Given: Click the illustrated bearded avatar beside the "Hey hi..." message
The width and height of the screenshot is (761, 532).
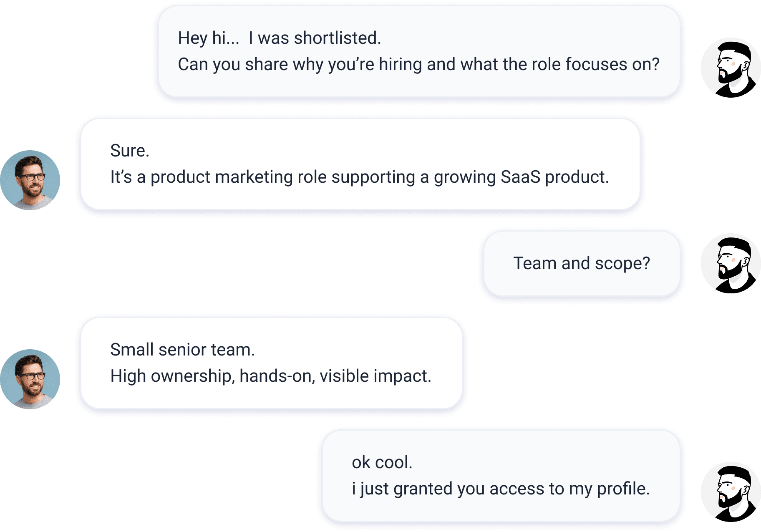Looking at the screenshot, I should click(x=731, y=68).
